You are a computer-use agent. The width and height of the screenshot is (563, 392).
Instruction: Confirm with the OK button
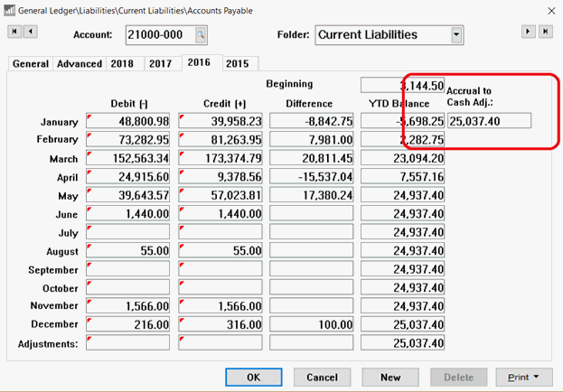[x=254, y=378]
